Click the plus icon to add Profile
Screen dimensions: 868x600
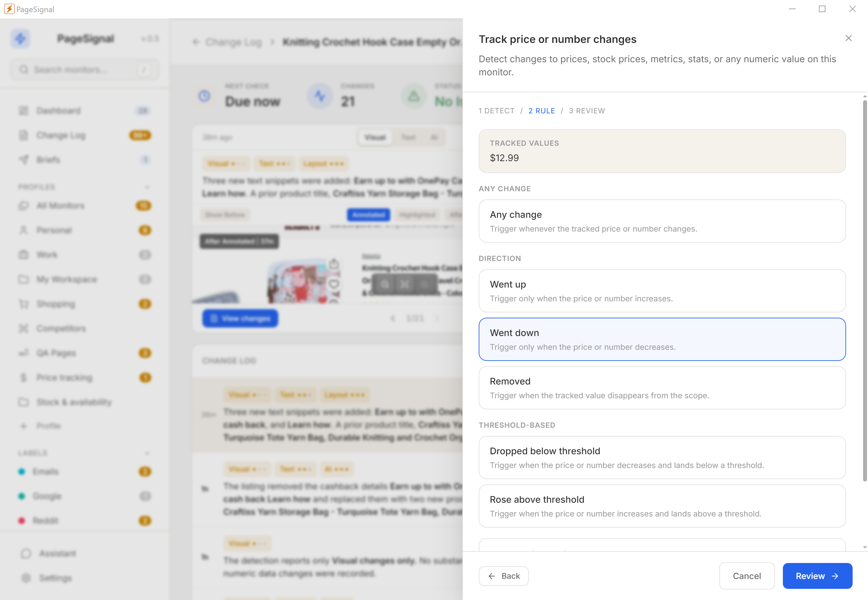24,426
